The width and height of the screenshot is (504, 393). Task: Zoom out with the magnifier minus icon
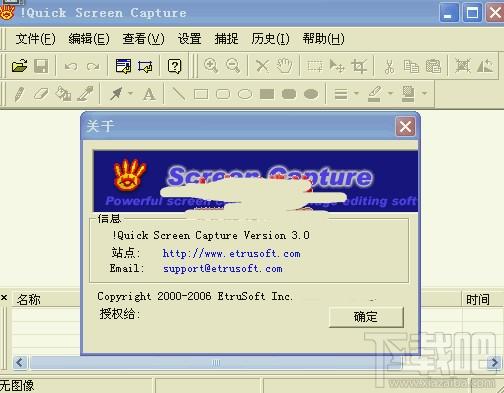pyautogui.click(x=233, y=66)
